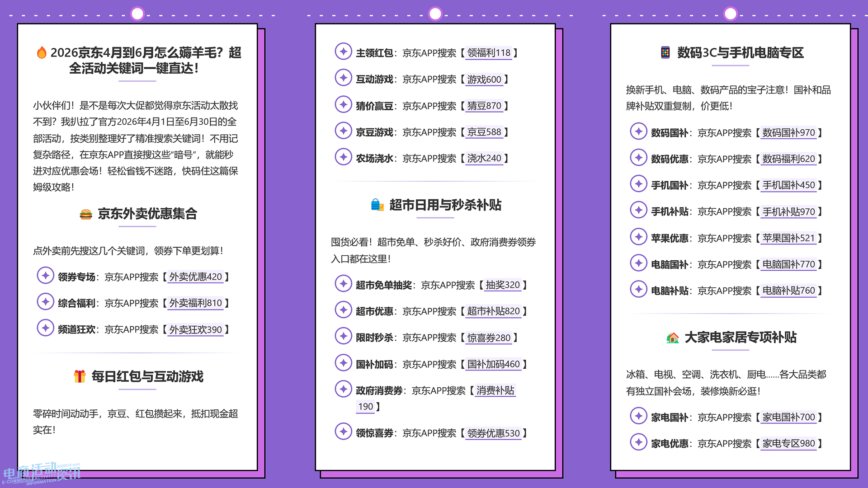Image resolution: width=868 pixels, height=488 pixels.
Task: Click the keyword 苹果国补521
Action: pos(789,238)
